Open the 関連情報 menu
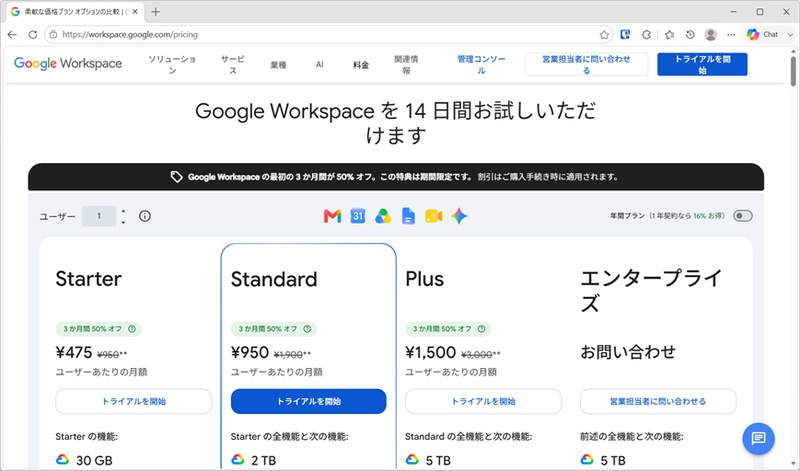The height and width of the screenshot is (471, 800). pyautogui.click(x=406, y=65)
